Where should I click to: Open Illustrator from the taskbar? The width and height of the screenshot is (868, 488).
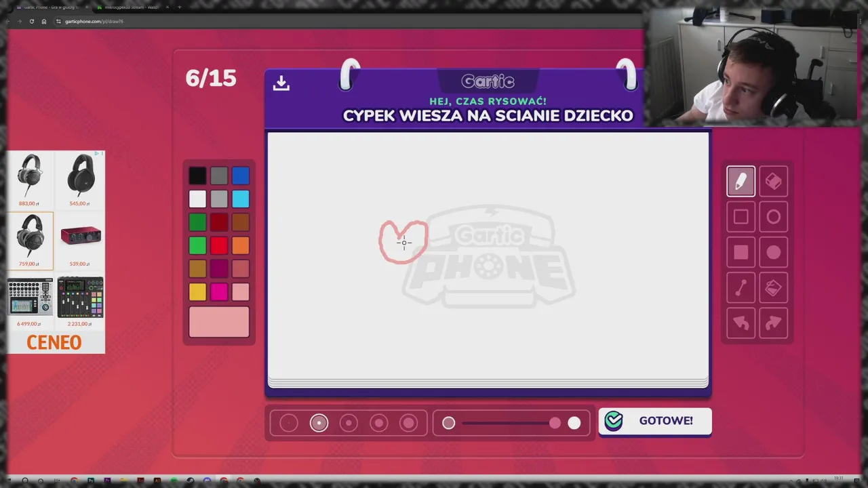click(157, 481)
